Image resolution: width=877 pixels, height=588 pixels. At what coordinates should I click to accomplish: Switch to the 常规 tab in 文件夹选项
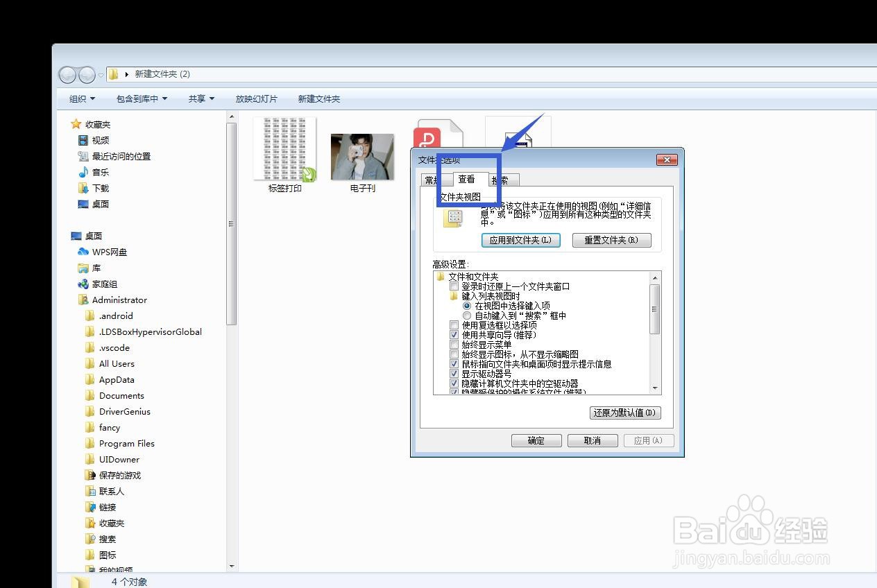434,179
